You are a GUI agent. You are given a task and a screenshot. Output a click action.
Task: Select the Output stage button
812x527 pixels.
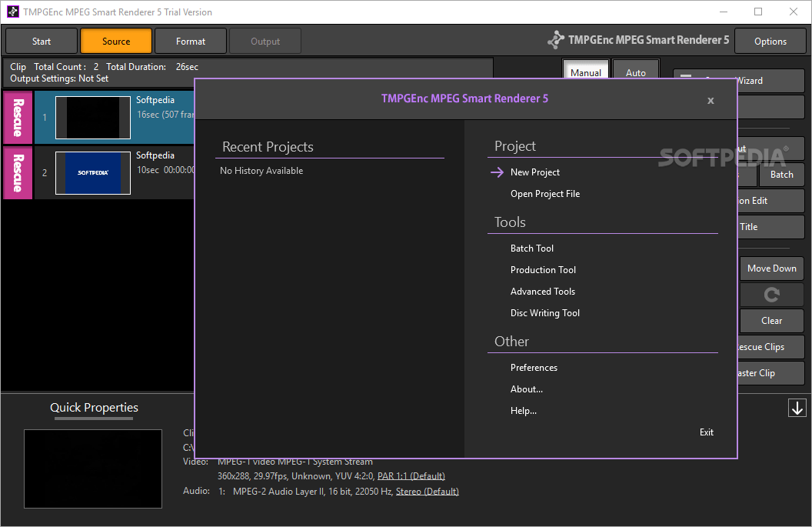coord(265,41)
